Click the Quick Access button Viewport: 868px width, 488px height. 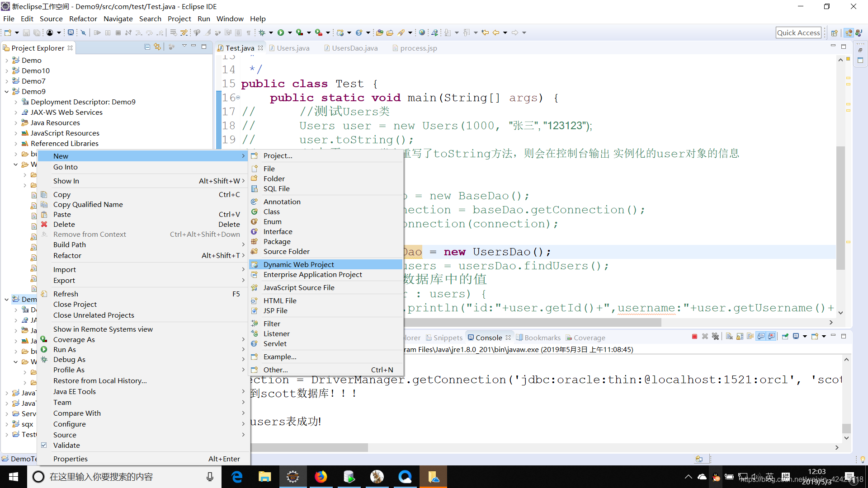(798, 32)
